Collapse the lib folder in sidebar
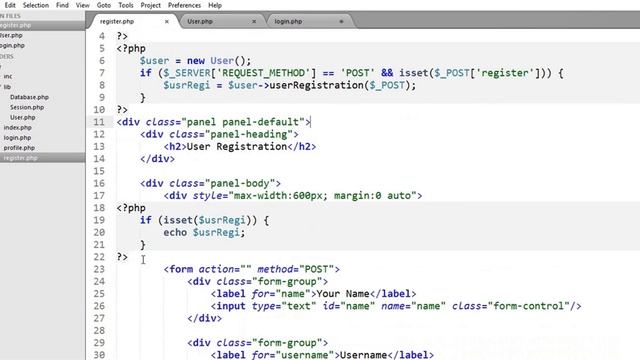This screenshot has height=360, width=640. (7, 87)
